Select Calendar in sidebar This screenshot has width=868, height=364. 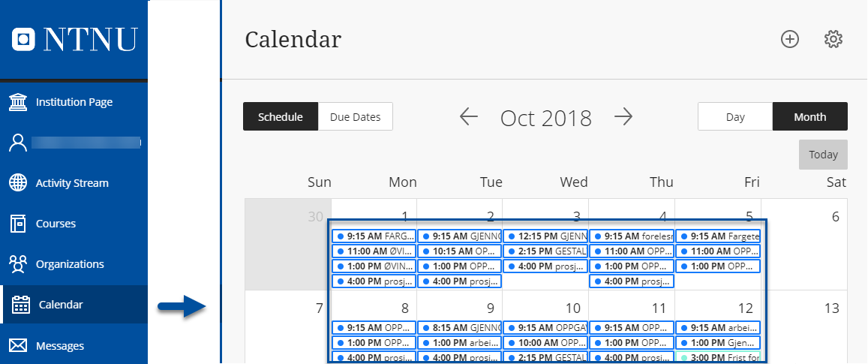pyautogui.click(x=74, y=305)
